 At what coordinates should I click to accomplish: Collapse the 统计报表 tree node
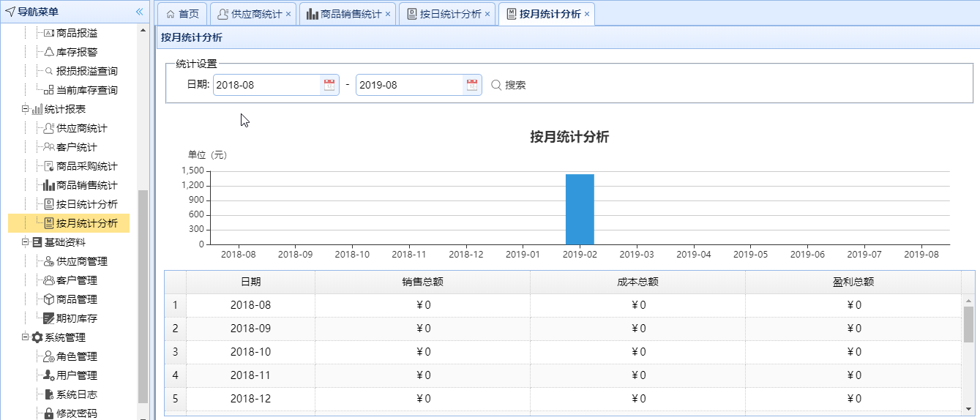[26, 109]
